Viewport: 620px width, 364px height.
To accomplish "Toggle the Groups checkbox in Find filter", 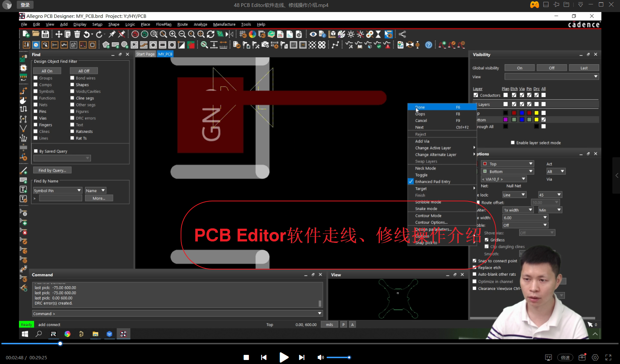I will 36,78.
